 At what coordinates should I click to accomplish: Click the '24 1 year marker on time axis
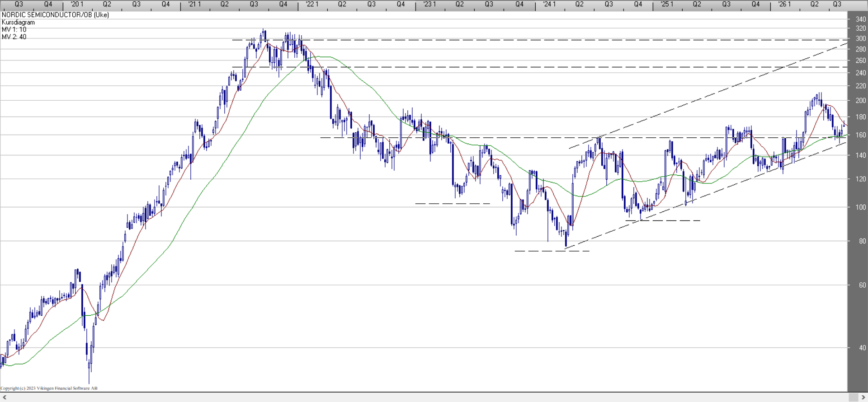(549, 4)
